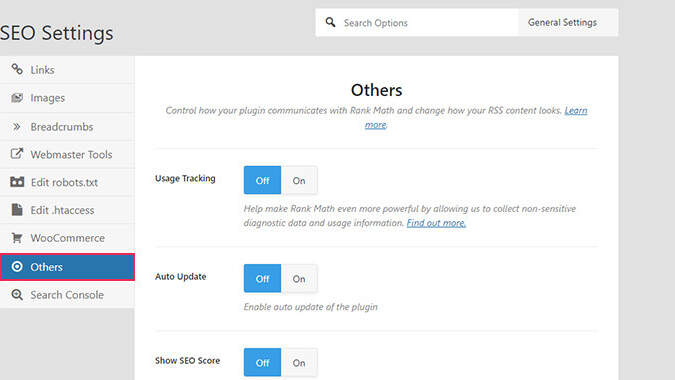Set Auto Update to Off
The image size is (675, 380).
(262, 278)
